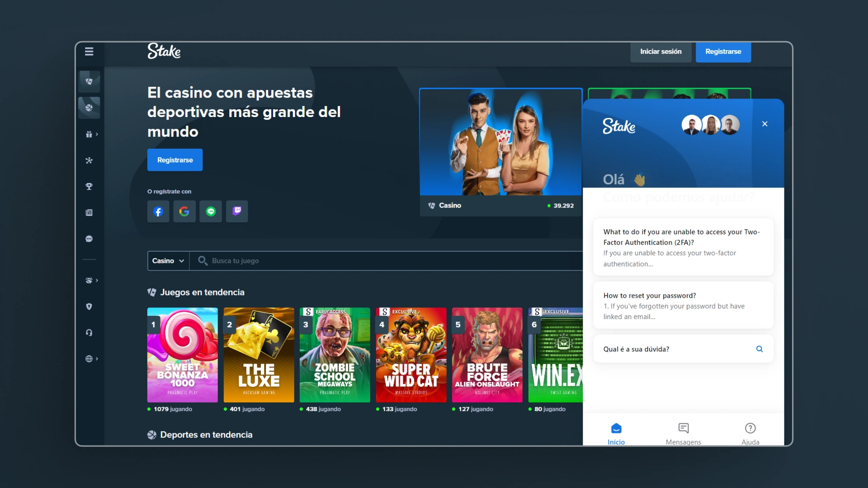
Task: Open The Luxe game thumbnail
Action: click(x=259, y=355)
